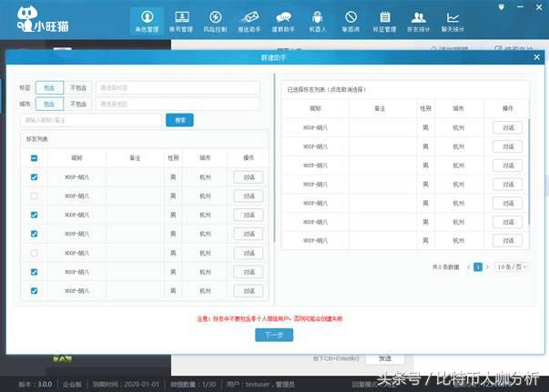Click 版本 3.0.0 in status bar
Screen dimensions: 549x392
pos(36,385)
